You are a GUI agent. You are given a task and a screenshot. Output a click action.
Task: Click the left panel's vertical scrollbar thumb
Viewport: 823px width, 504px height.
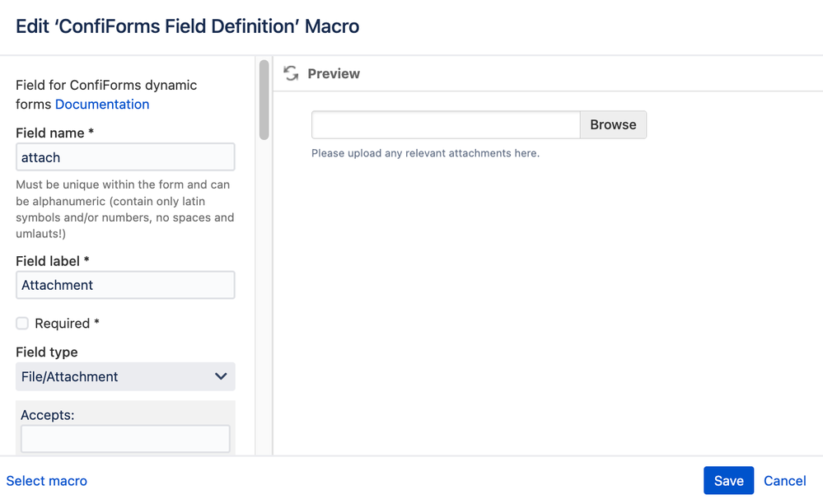(264, 100)
